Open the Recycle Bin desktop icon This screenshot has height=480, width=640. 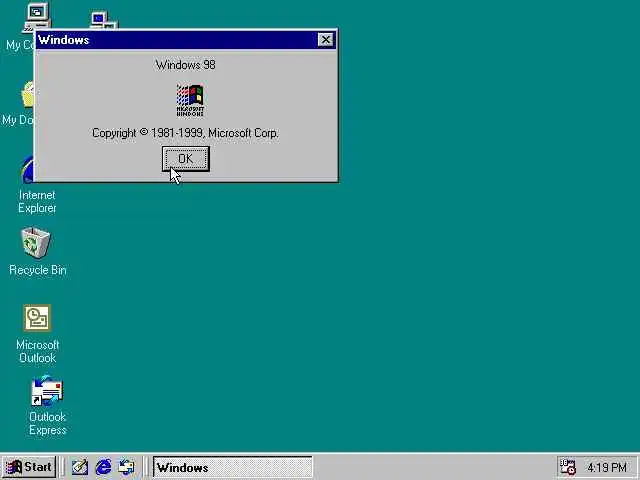36,243
